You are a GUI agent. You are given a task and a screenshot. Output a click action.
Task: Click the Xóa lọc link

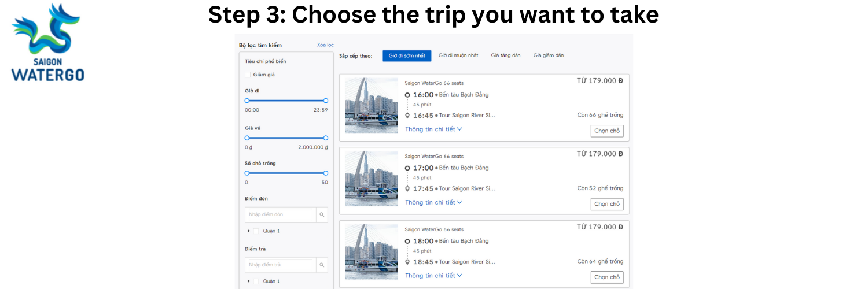pyautogui.click(x=325, y=45)
